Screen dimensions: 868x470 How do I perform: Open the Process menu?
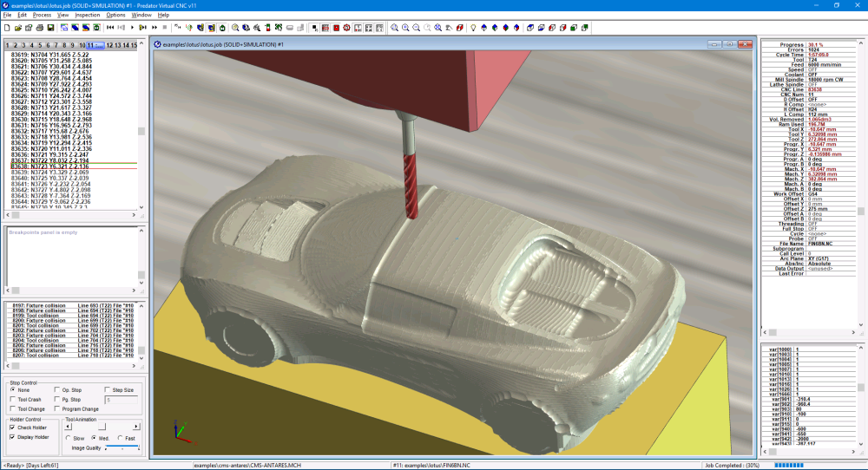tap(42, 15)
